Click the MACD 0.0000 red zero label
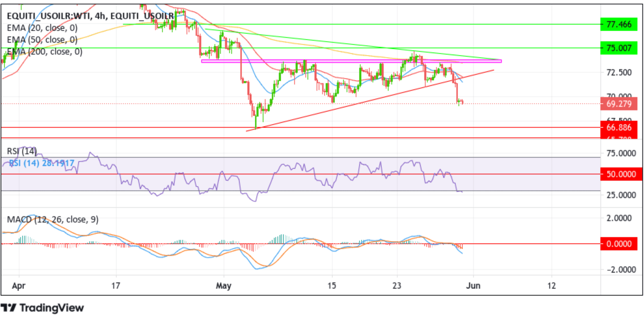This screenshot has width=644, height=321. pos(619,244)
